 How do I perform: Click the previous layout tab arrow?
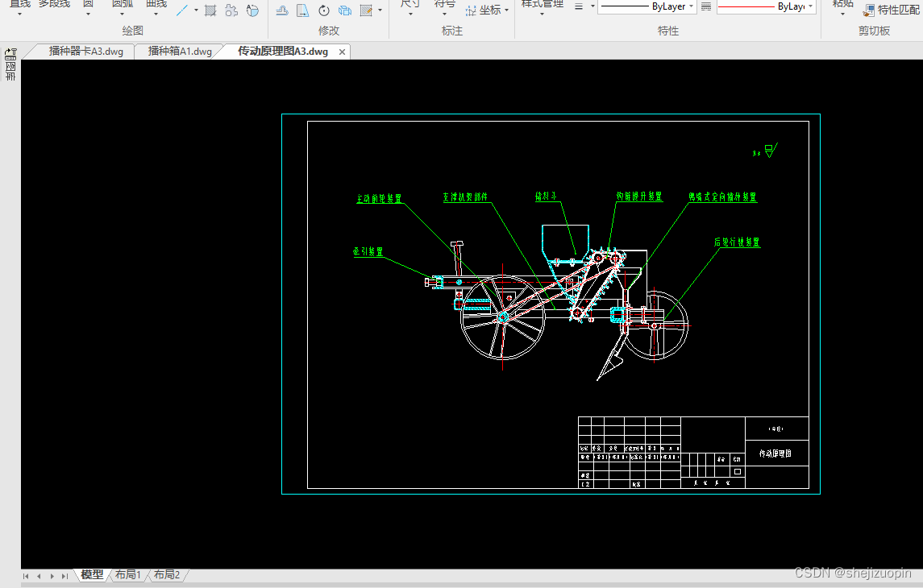click(x=39, y=576)
